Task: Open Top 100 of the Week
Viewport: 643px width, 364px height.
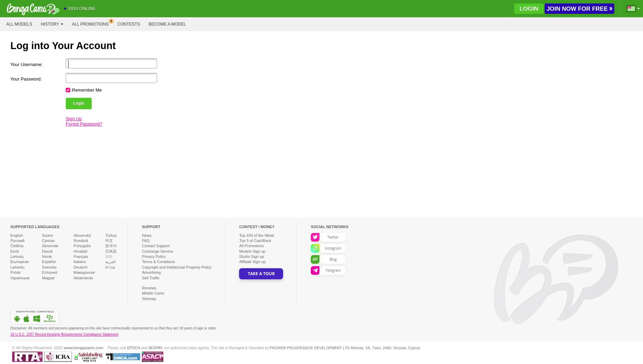Action: 256,235
